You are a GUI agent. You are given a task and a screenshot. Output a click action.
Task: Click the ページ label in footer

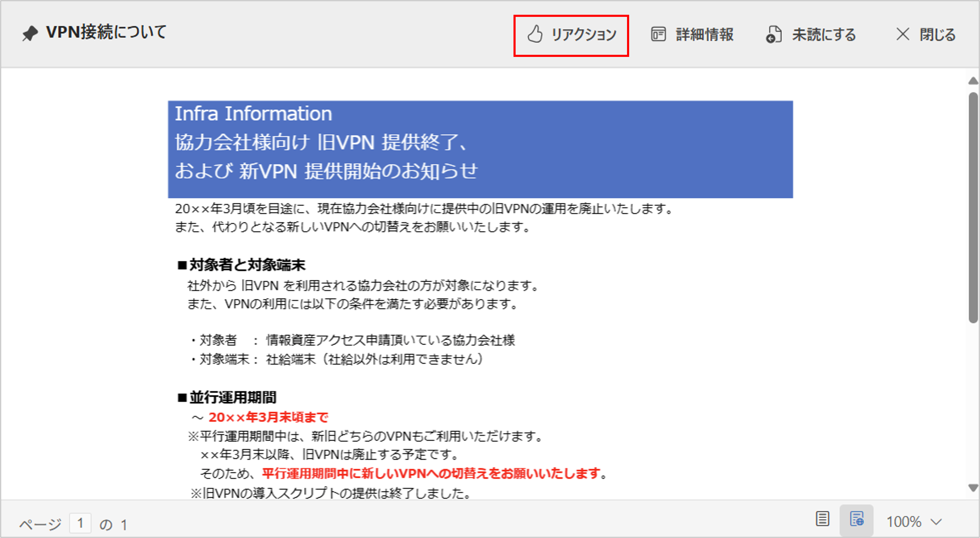[40, 524]
